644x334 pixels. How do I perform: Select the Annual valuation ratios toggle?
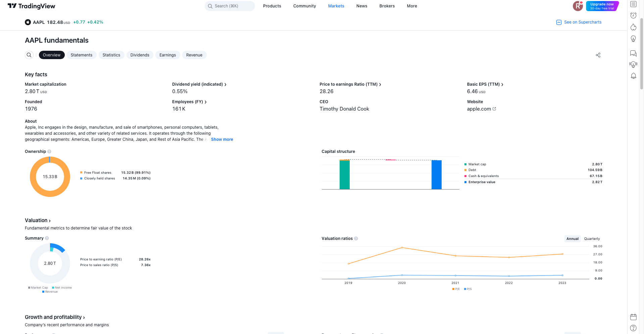(573, 239)
